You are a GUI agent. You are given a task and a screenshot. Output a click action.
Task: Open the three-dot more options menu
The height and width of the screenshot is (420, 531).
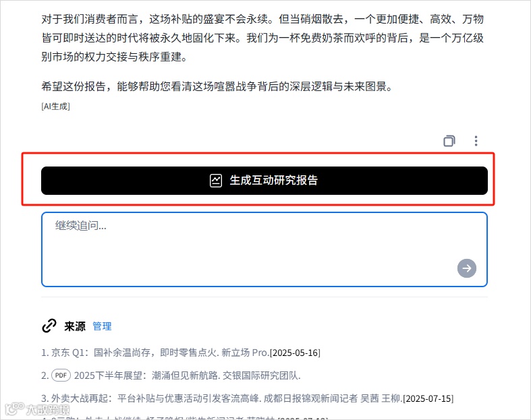(476, 141)
